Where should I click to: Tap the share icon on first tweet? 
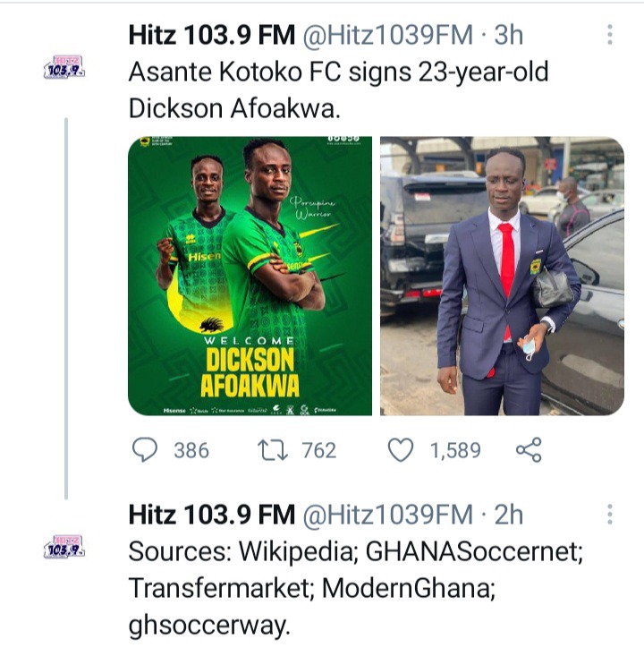(529, 450)
